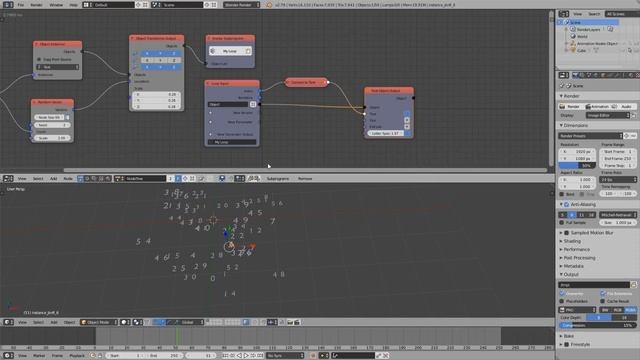Select anti-aliasing sample 16 button
The image size is (640, 360).
pyautogui.click(x=591, y=215)
